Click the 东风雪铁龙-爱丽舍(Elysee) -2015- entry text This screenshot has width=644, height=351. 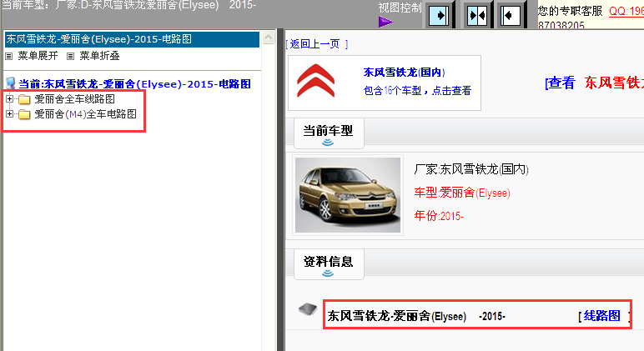point(416,316)
